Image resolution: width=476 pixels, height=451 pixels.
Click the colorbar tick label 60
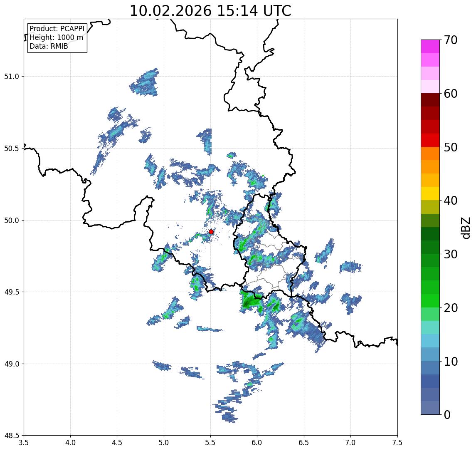pyautogui.click(x=451, y=94)
